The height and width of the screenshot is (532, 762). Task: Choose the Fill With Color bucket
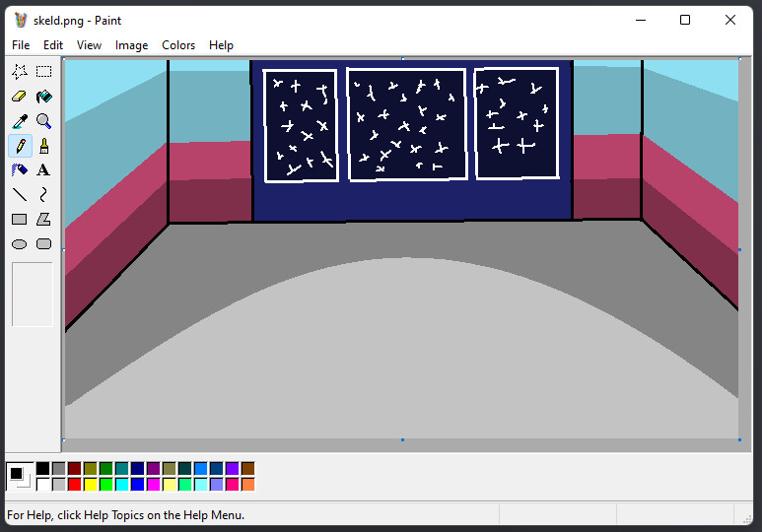click(x=44, y=97)
